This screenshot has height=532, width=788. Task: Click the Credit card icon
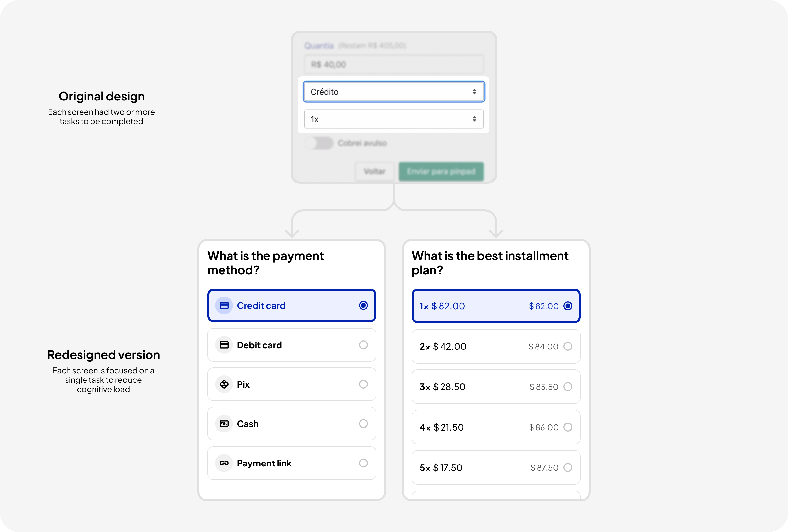pos(224,305)
